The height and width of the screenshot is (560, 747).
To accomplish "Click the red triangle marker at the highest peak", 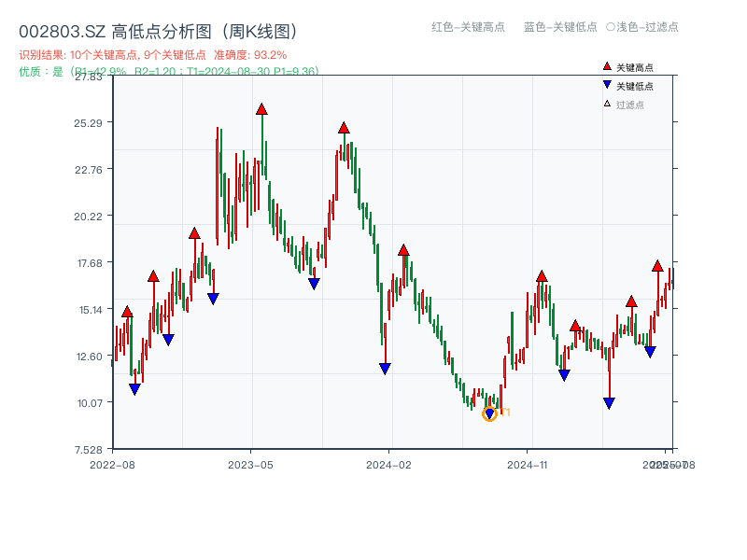I will click(261, 108).
